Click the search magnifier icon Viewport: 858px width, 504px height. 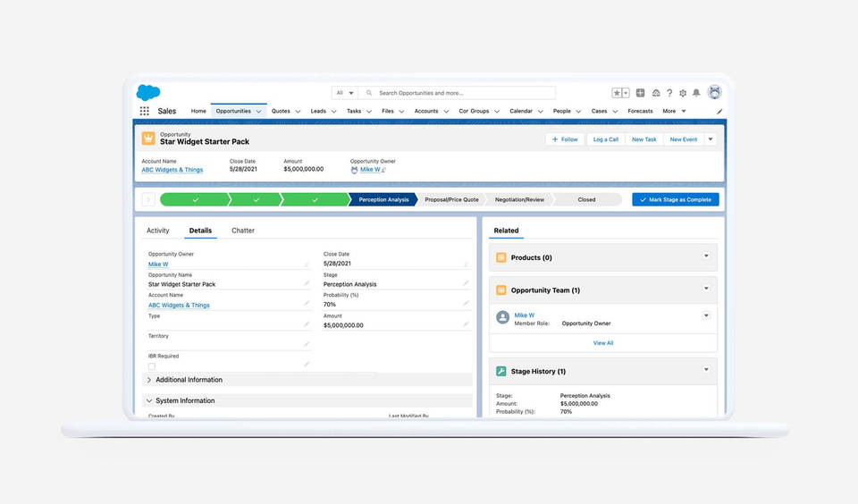tap(369, 93)
